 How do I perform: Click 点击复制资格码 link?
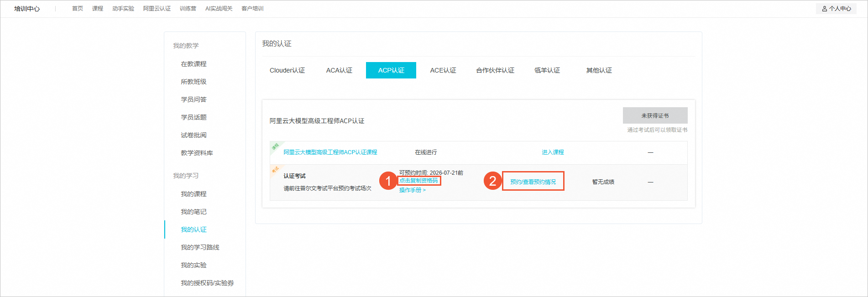click(x=418, y=181)
